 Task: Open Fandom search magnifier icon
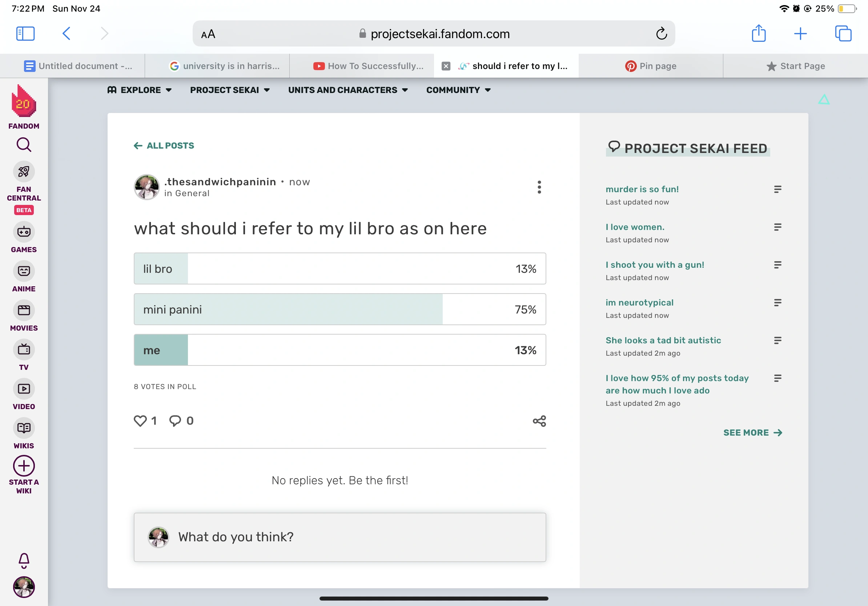tap(24, 145)
